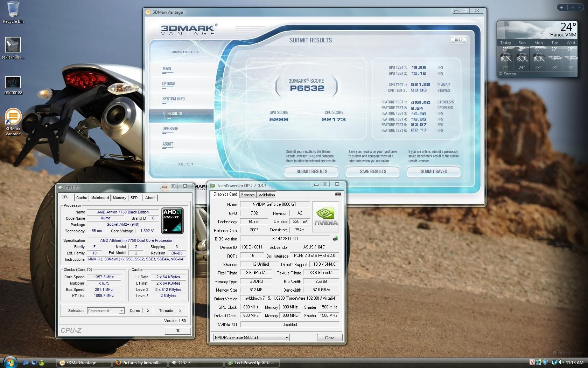Switch to the Mainboard tab in CPU-Z

click(100, 198)
